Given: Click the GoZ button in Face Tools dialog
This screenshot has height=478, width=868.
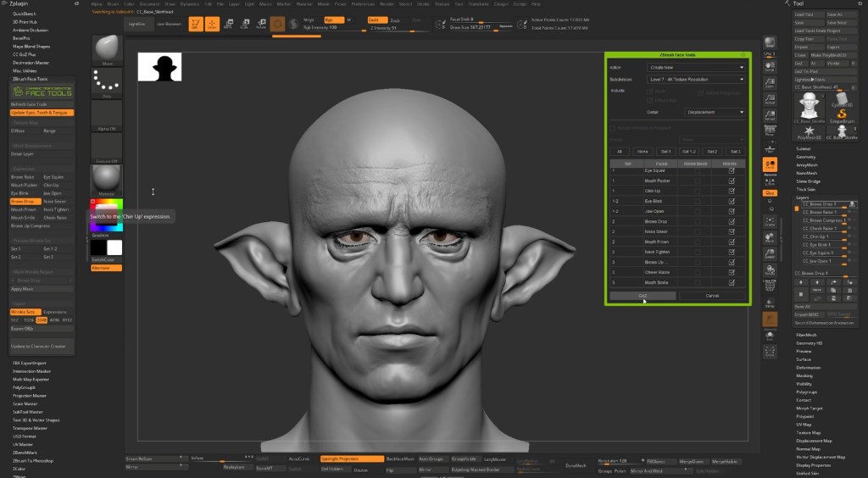Looking at the screenshot, I should click(643, 296).
